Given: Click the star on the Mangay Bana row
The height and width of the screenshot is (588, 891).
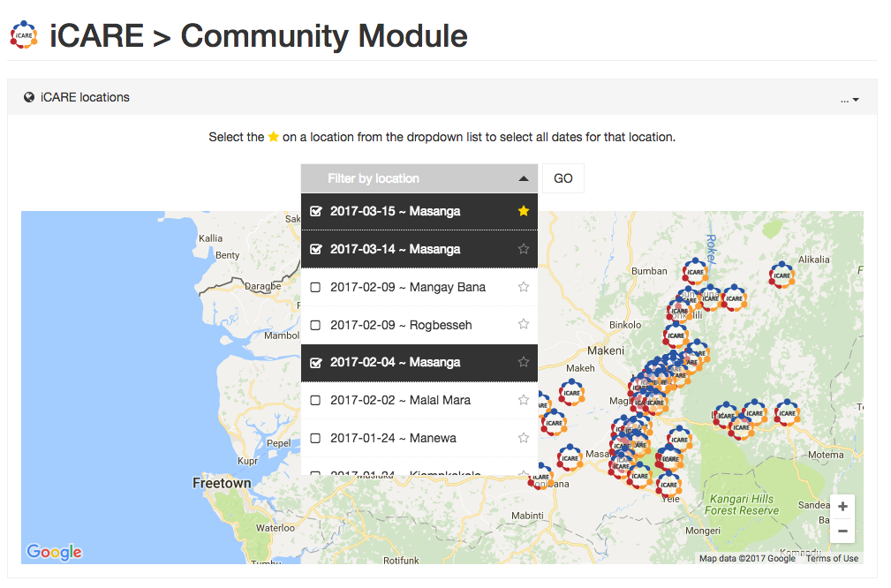Looking at the screenshot, I should pyautogui.click(x=524, y=286).
